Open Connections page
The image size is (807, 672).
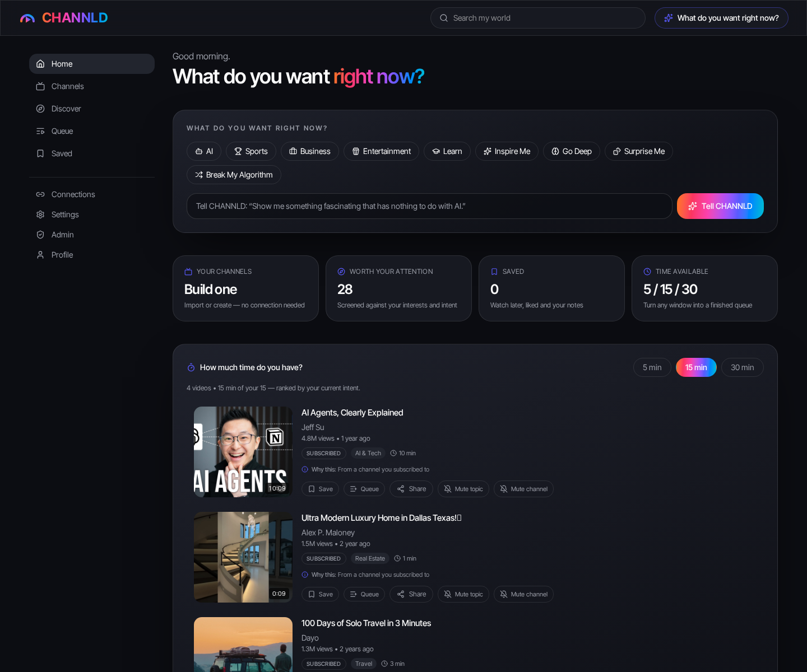(92, 194)
